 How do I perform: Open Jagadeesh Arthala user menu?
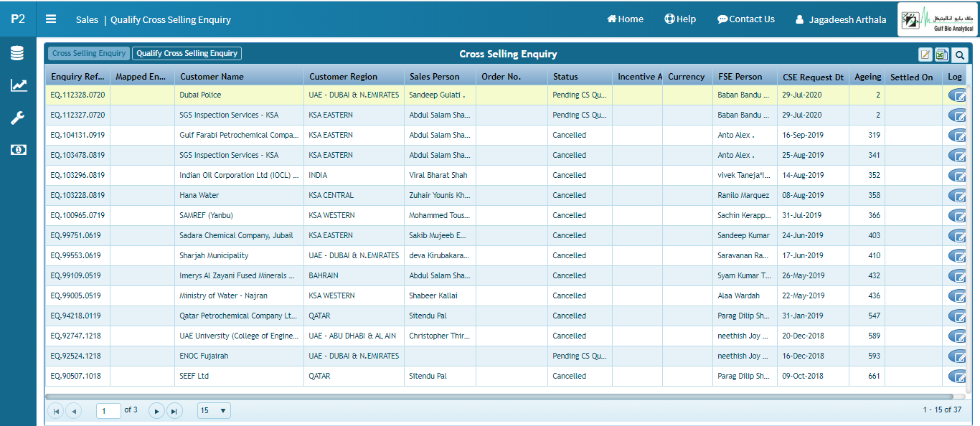(840, 19)
